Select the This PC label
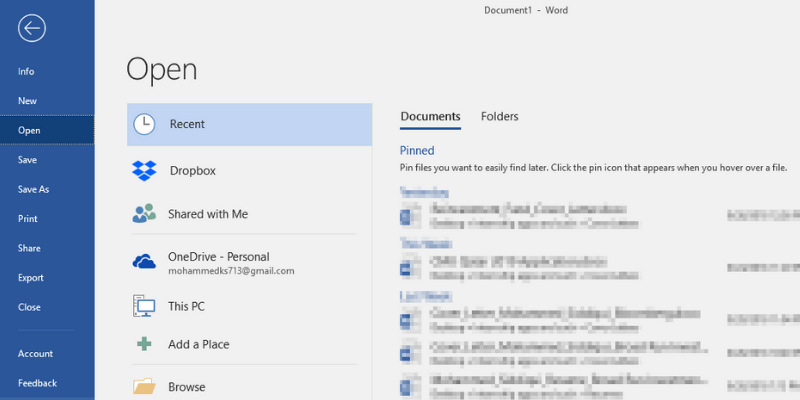Screen dimensions: 800x400 [x=187, y=307]
